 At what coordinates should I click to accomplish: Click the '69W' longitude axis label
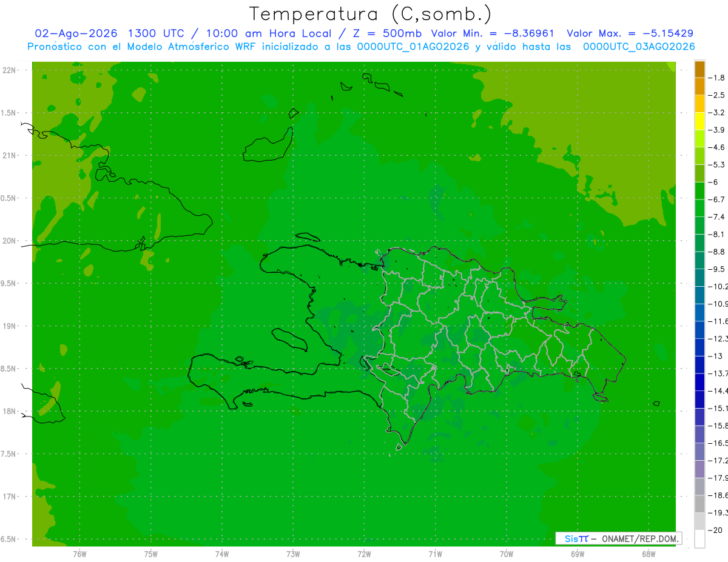pyautogui.click(x=578, y=554)
